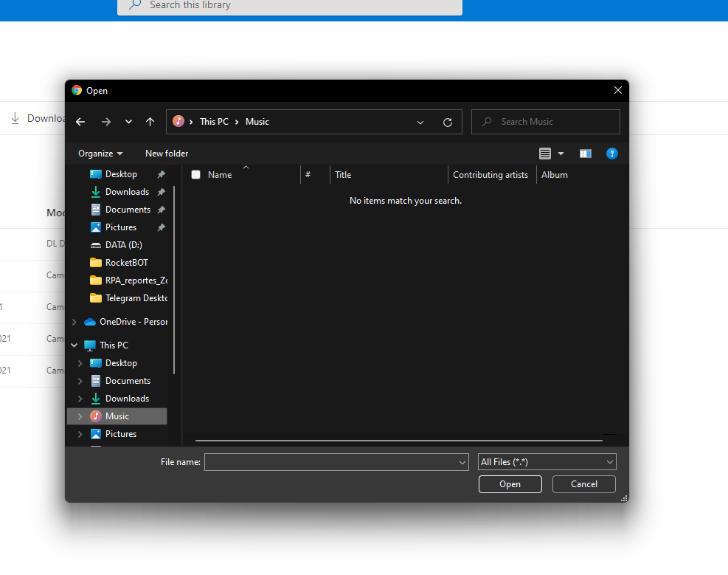Toggle the preview pane icon

coord(585,154)
